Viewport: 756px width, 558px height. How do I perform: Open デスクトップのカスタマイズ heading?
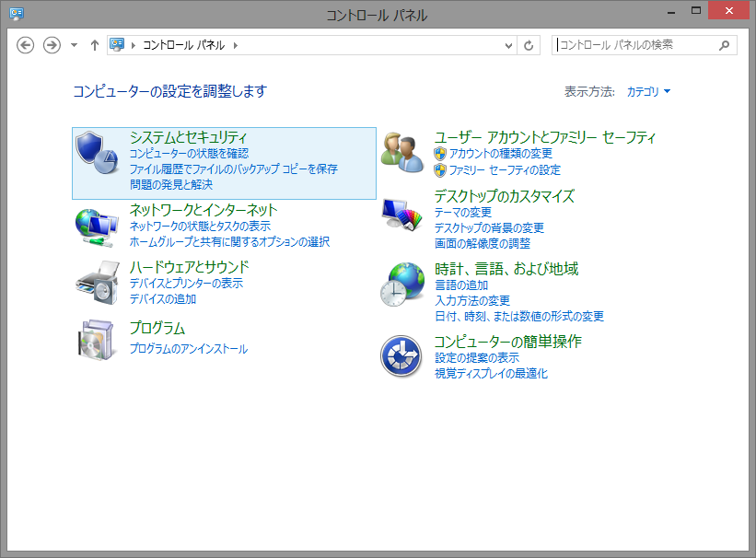505,196
